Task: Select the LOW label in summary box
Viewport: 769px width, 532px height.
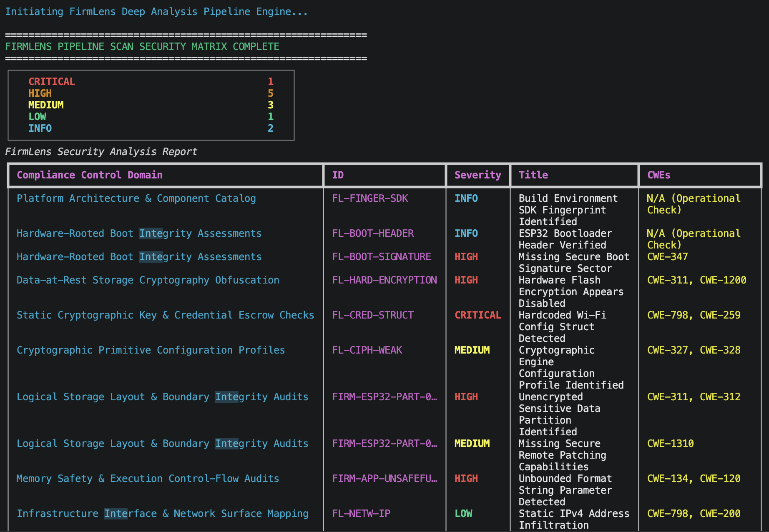Action: coord(37,117)
